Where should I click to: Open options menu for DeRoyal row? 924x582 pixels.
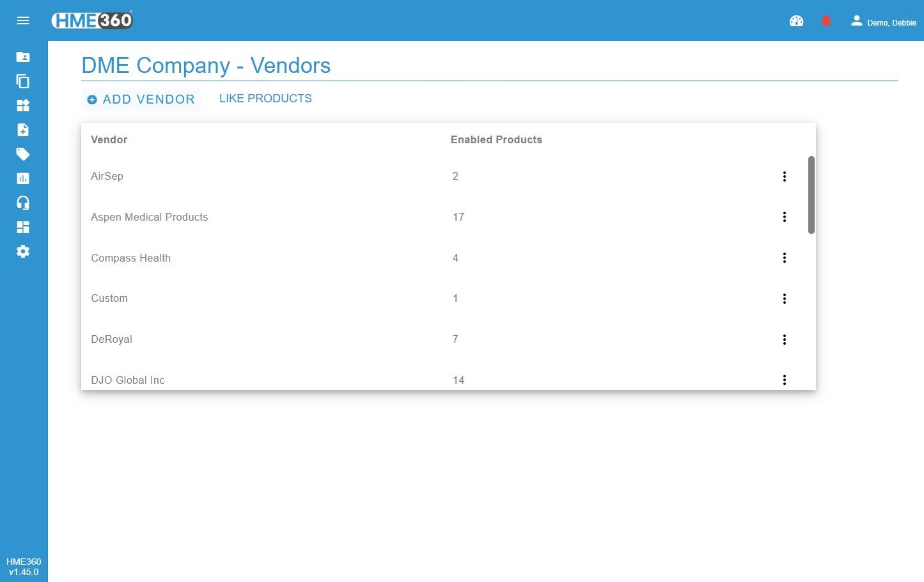click(785, 340)
